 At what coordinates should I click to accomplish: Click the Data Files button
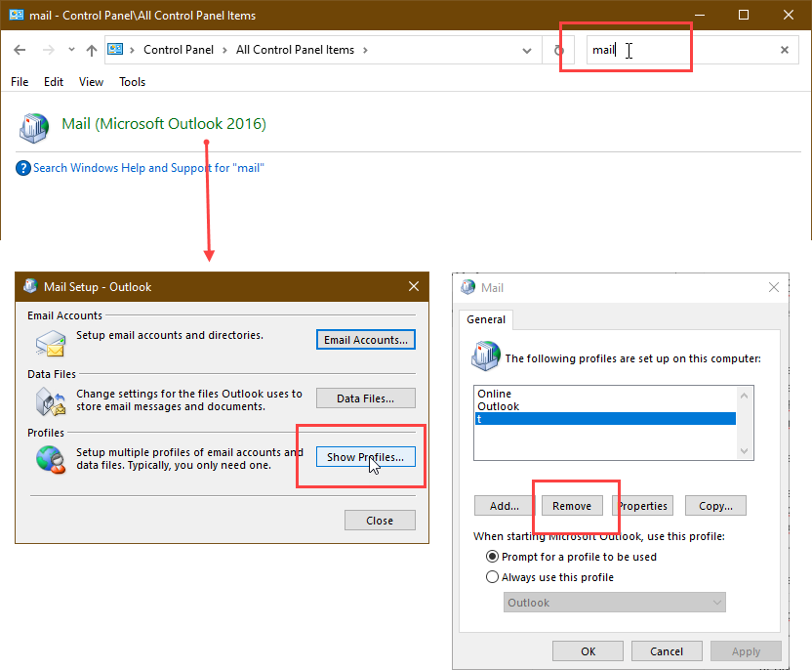click(366, 398)
